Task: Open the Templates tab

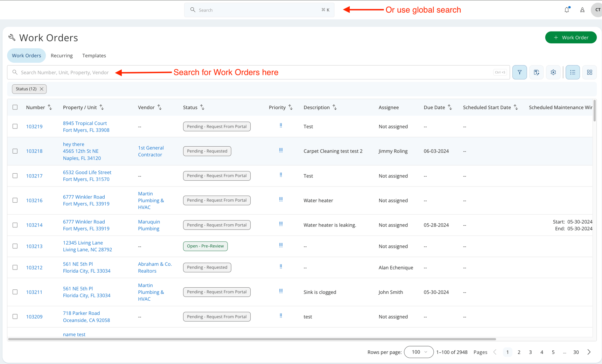Action: point(94,55)
